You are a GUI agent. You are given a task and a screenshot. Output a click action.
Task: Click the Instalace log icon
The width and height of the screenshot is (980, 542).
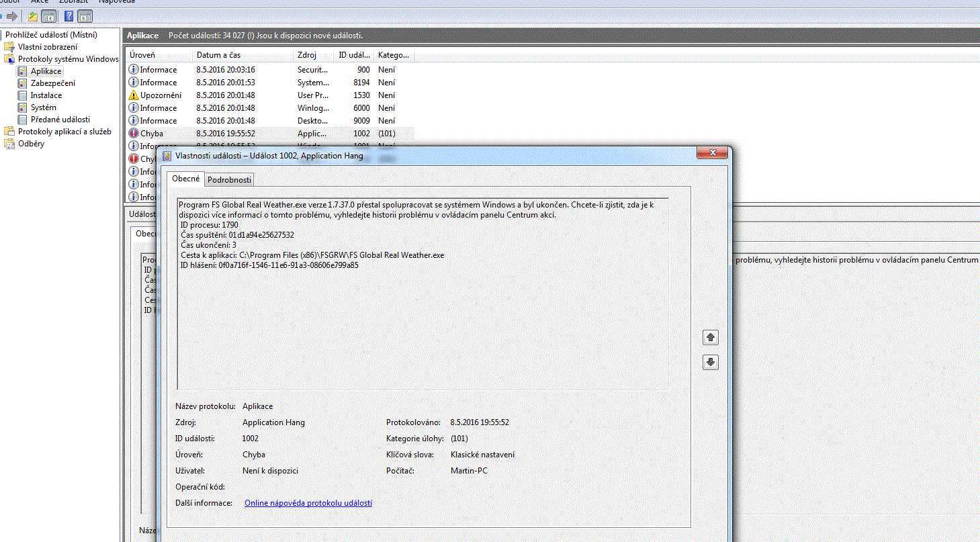(23, 95)
